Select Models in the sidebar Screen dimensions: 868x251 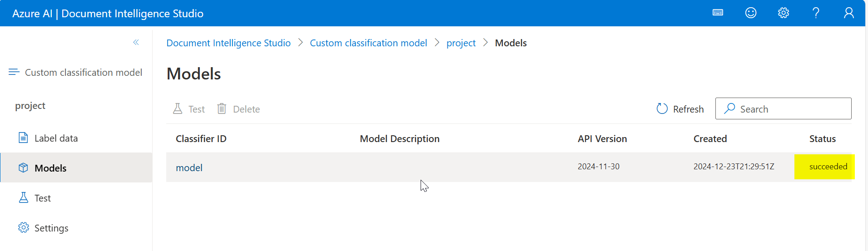[76, 168]
